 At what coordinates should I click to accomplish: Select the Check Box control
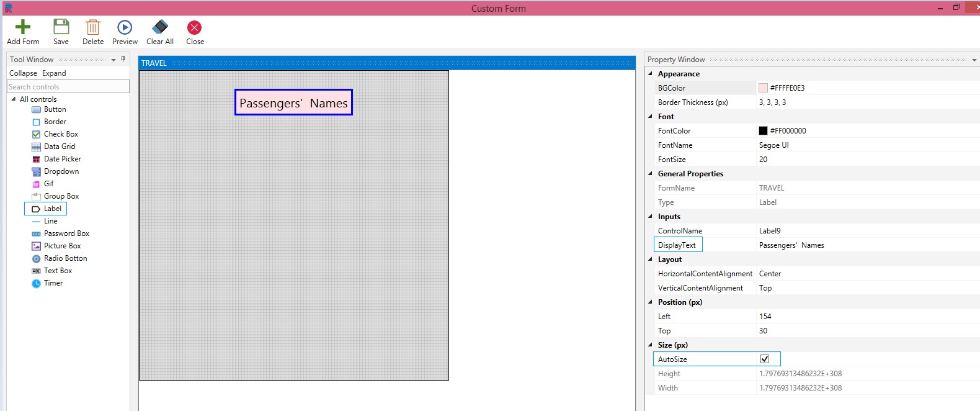click(x=61, y=134)
